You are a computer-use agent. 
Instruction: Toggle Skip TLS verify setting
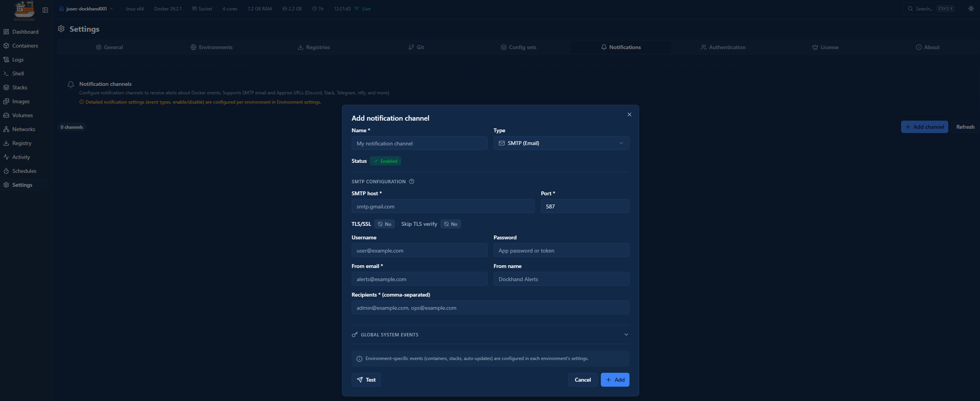click(450, 224)
